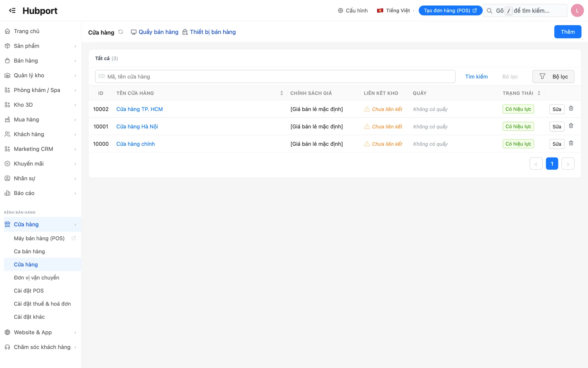
Task: Collapse the Cửa hàng sidebar section
Action: (43, 224)
